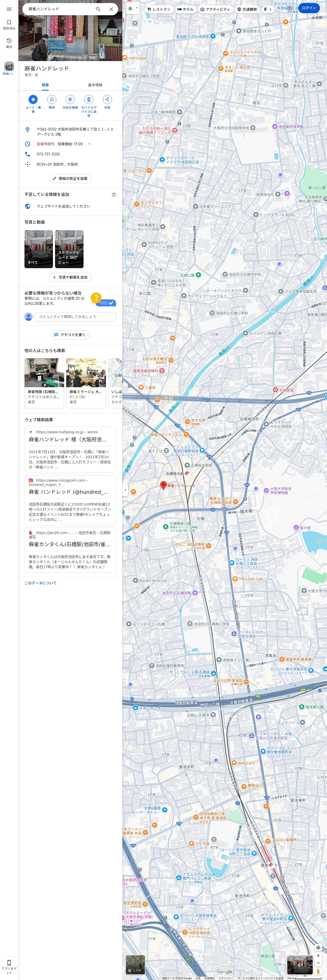This screenshot has width=327, height=980.
Task: Expand the business hours dropdown arrow
Action: click(x=89, y=144)
